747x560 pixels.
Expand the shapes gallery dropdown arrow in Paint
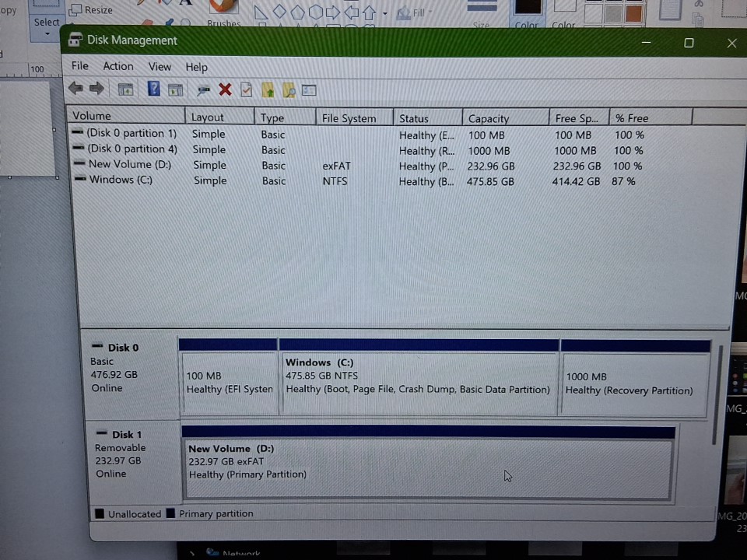pyautogui.click(x=385, y=14)
